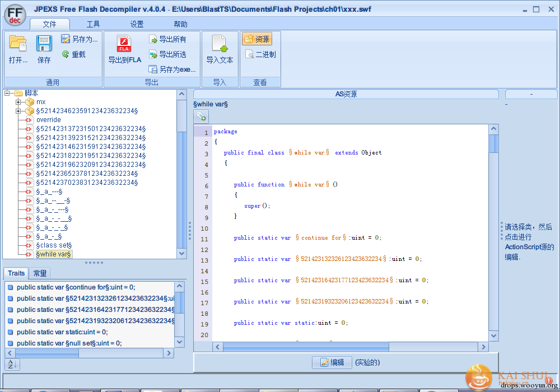Save as exe with 另存为exe
Image resolution: width=560 pixels, height=392 pixels.
click(172, 69)
